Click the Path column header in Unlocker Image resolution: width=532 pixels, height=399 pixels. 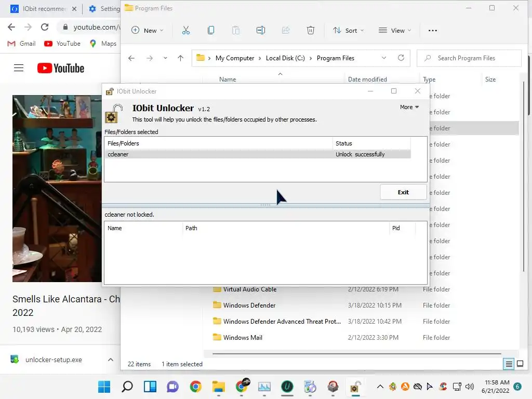click(x=286, y=229)
